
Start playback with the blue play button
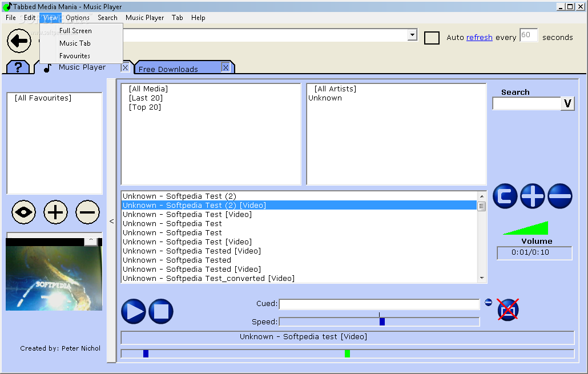(134, 311)
